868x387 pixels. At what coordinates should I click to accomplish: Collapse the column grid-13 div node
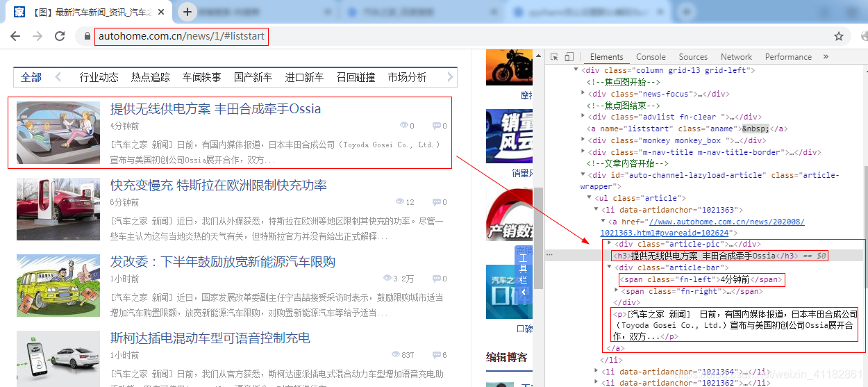pos(575,70)
